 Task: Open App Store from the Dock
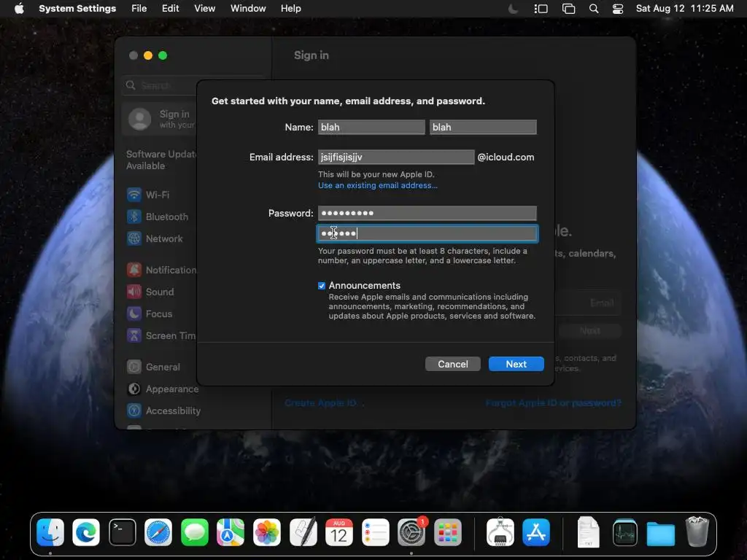pos(536,532)
